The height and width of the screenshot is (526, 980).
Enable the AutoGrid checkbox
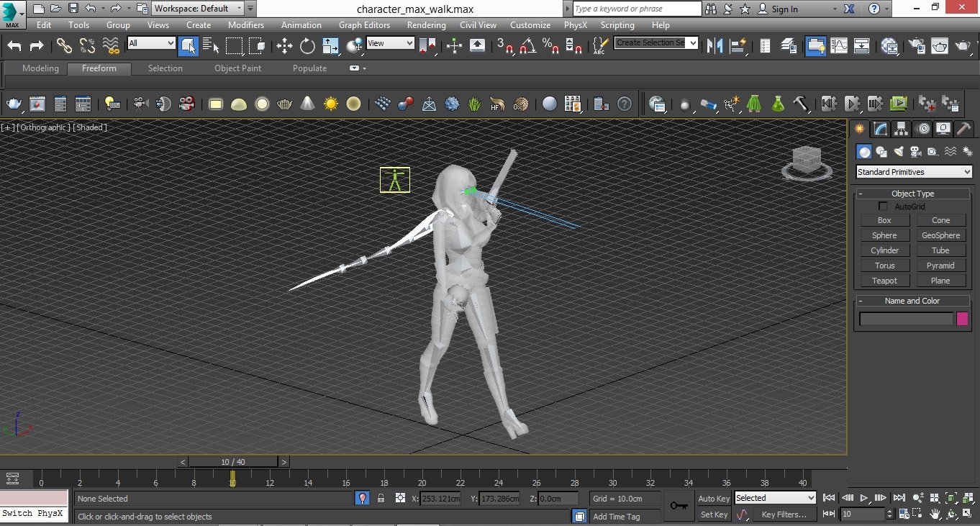tap(883, 207)
